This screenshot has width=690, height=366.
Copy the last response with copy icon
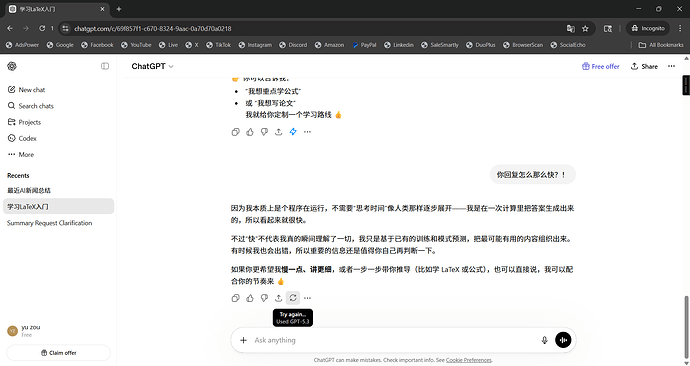point(235,298)
